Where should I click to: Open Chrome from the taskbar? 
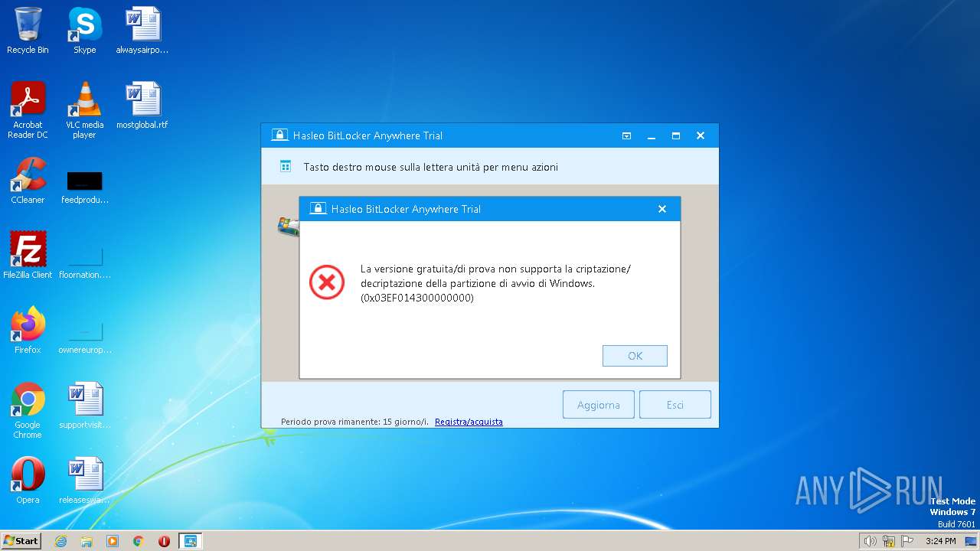coord(139,541)
